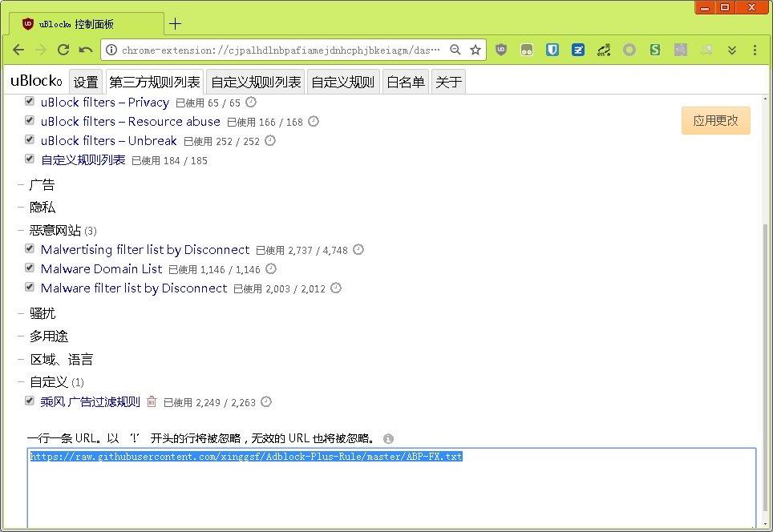Collapse the 恶意网站 section
Image resolution: width=773 pixels, height=532 pixels.
(x=55, y=230)
